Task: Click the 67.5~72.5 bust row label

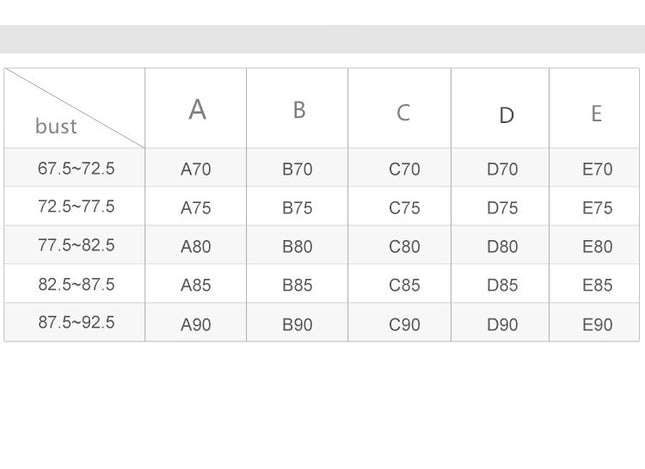Action: 76,168
